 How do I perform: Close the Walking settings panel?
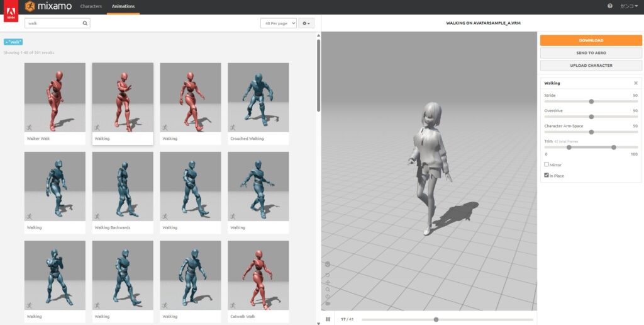coord(635,83)
